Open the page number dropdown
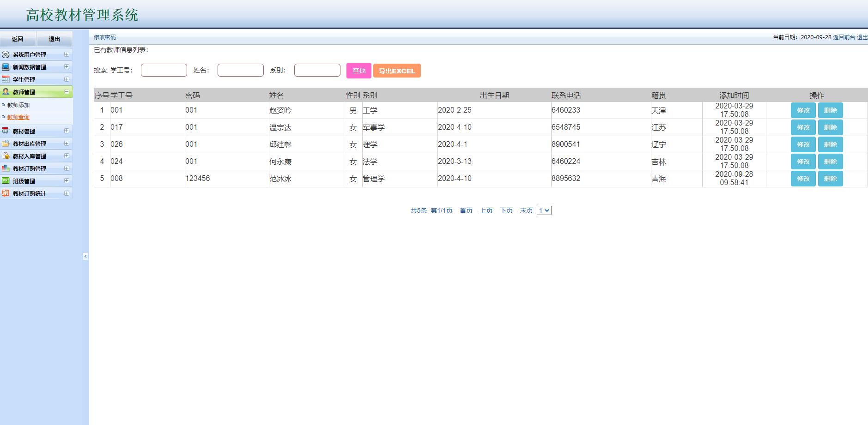Image resolution: width=868 pixels, height=425 pixels. tap(544, 210)
